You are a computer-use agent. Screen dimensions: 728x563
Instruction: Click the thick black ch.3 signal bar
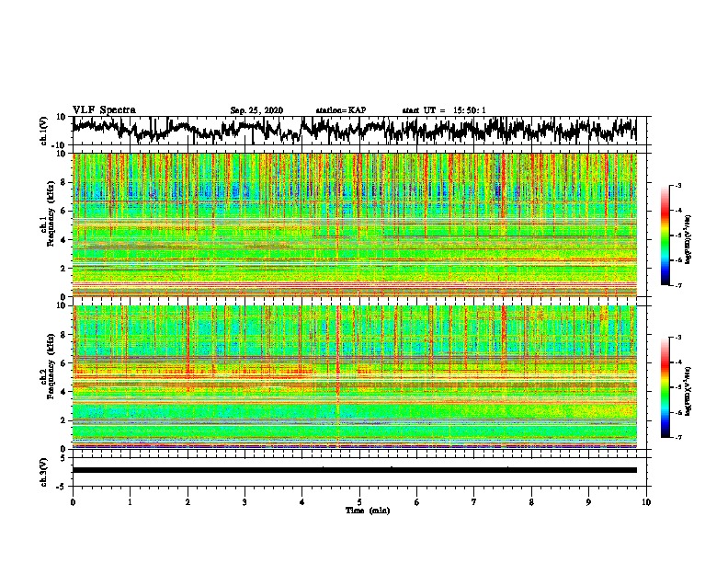click(354, 470)
